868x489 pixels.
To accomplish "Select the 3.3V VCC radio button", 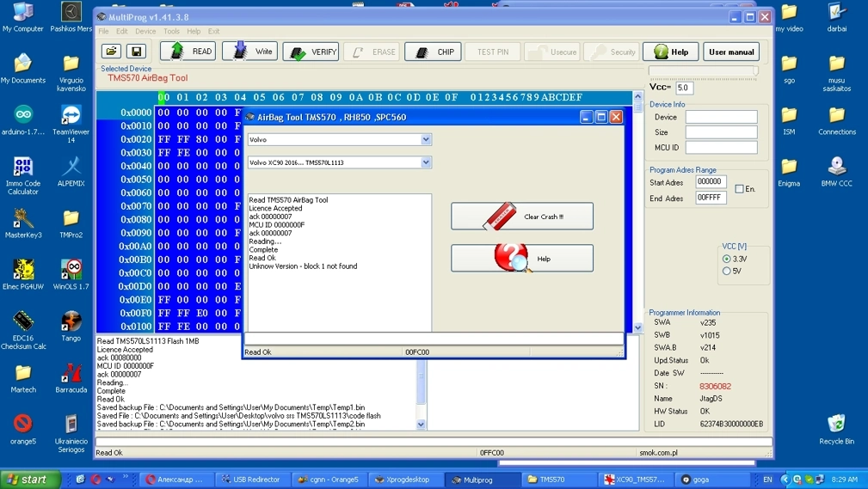I will [726, 259].
